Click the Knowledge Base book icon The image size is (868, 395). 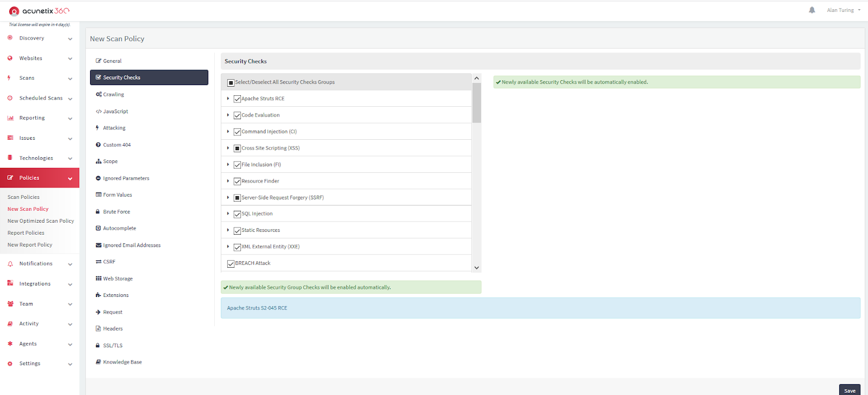[x=98, y=362]
